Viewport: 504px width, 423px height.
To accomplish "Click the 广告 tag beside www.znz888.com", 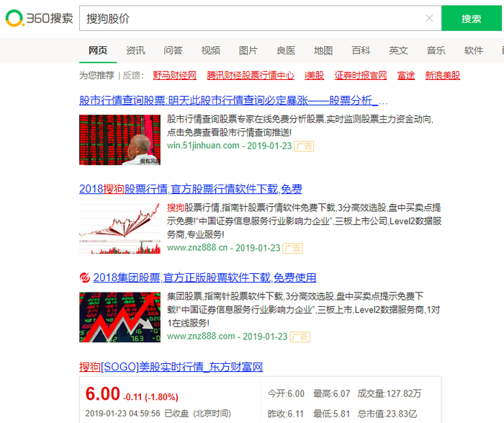I will 300,337.
